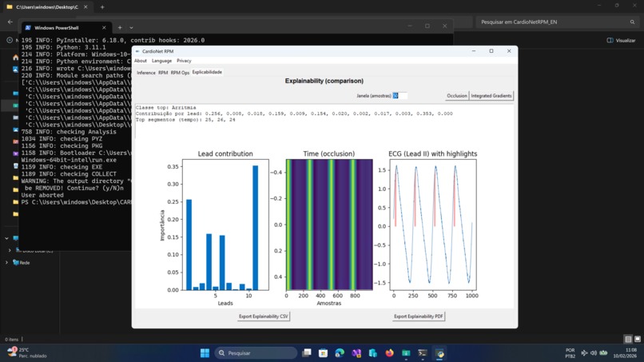Open Visual Studio from taskbar
Viewport: 644px width, 362px height.
click(356, 353)
